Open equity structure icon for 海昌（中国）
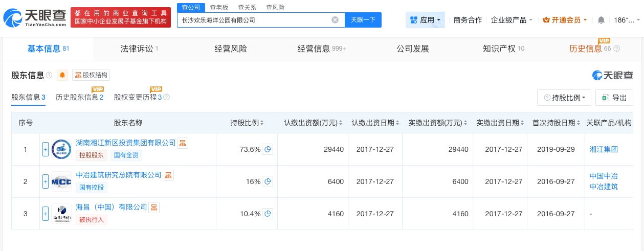Viewport: 644px width, 251px height. point(154,207)
